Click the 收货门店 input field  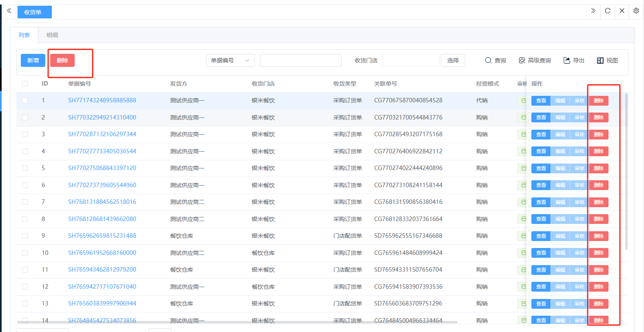click(411, 60)
